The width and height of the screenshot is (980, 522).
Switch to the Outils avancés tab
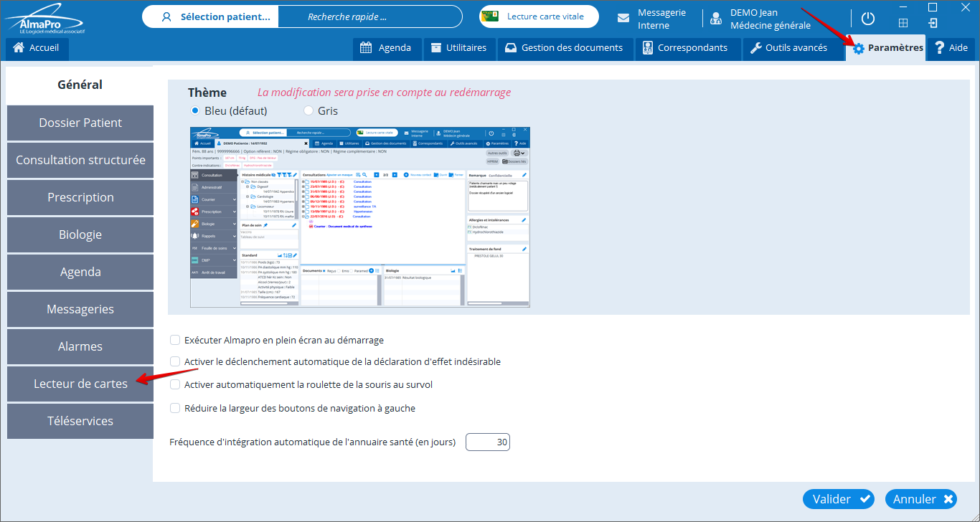coord(788,48)
